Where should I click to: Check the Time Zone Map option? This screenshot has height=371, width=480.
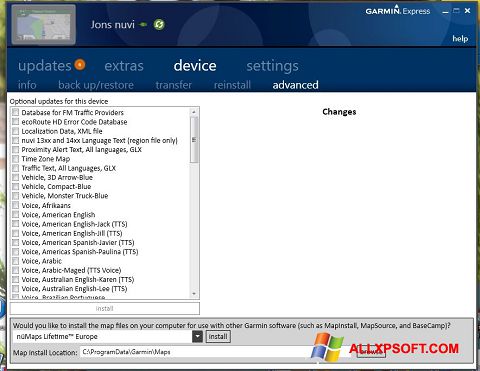(16, 159)
